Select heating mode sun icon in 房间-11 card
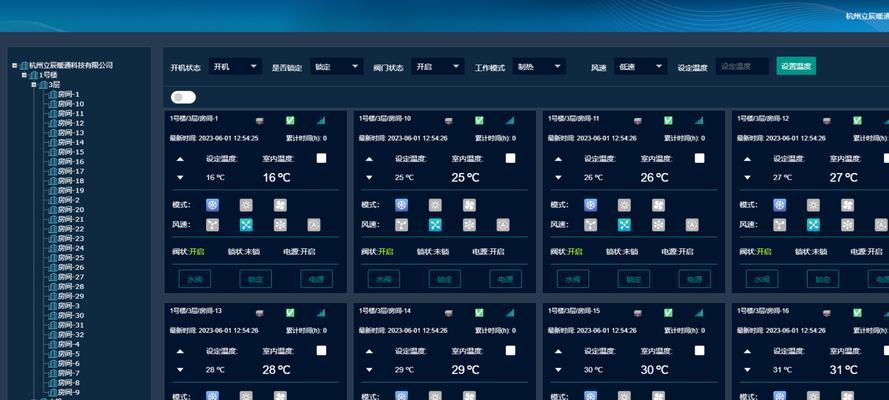 point(625,205)
